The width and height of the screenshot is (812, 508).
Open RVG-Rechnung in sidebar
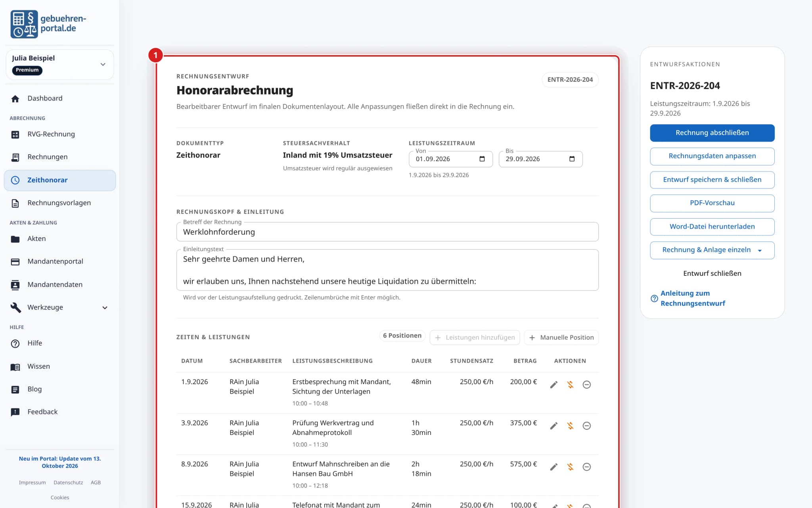click(x=60, y=134)
